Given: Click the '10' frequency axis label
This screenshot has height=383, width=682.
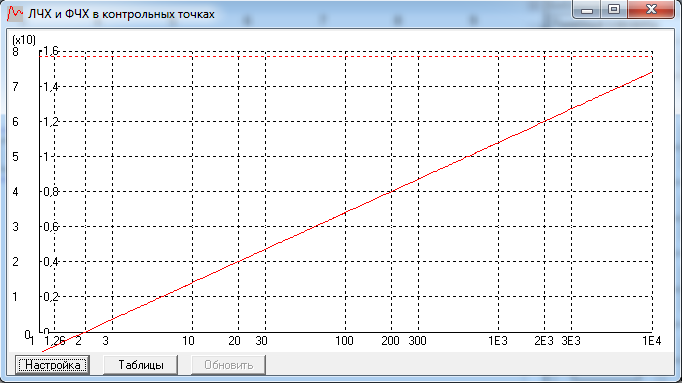Looking at the screenshot, I should click(x=188, y=341).
